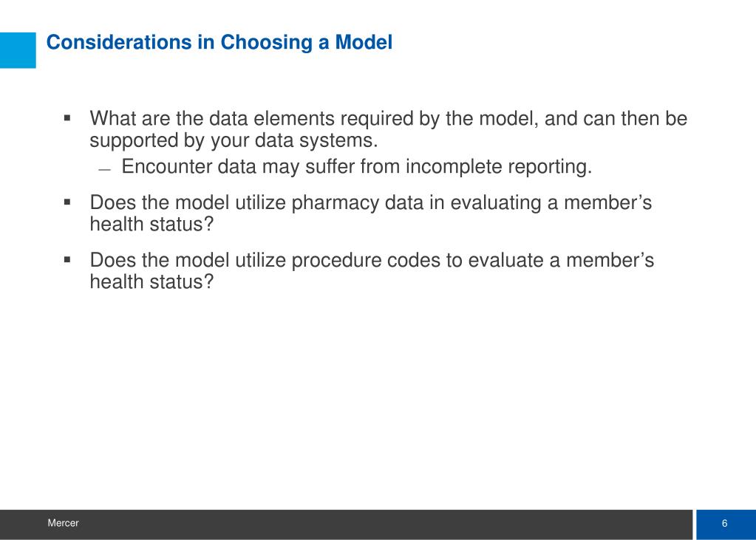756x540 pixels.
Task: Click 'health status?' under the pharmacy data bullet
Action: (151, 224)
